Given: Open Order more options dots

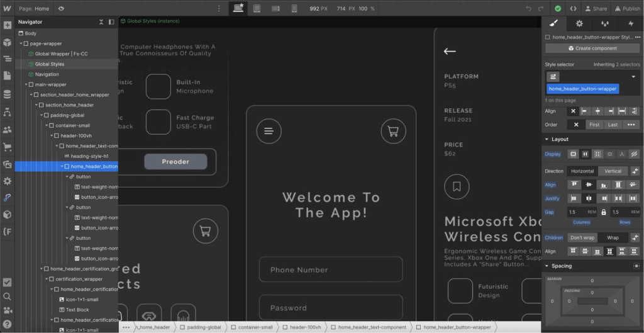Looking at the screenshot, I should pos(631,125).
